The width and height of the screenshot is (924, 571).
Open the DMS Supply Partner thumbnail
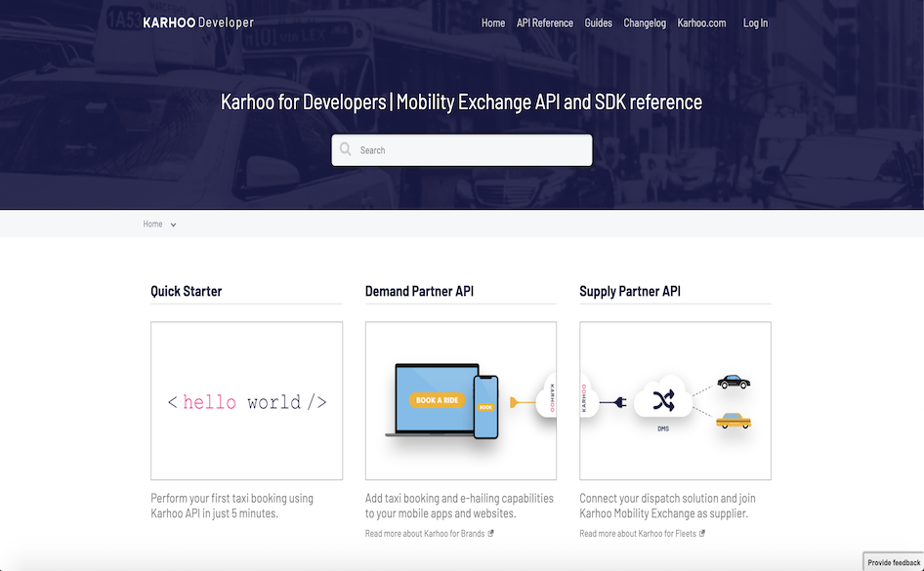click(675, 400)
